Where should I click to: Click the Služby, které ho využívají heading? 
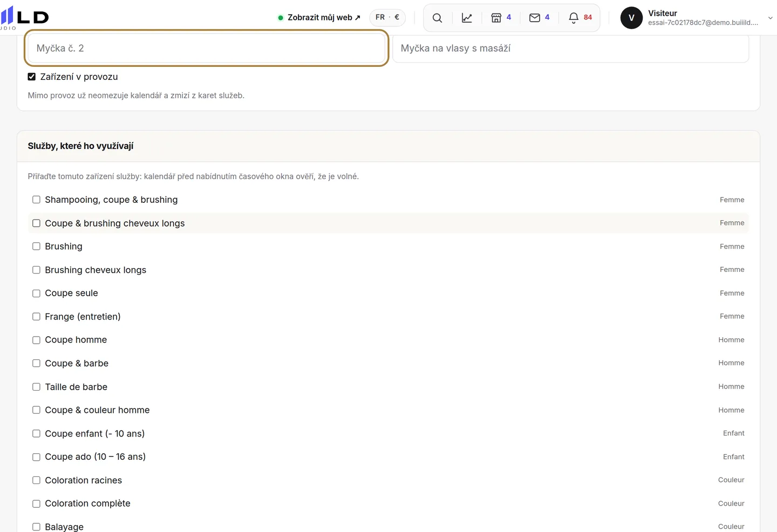click(80, 146)
